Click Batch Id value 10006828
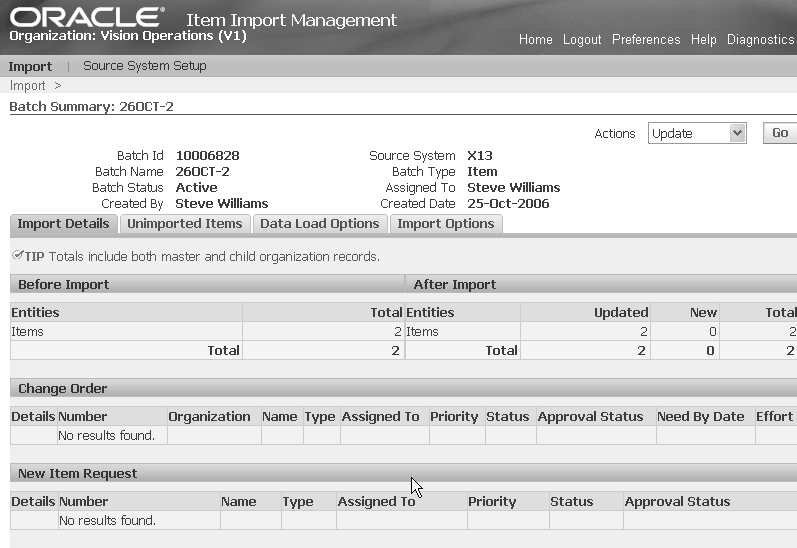This screenshot has height=548, width=797. click(x=207, y=156)
